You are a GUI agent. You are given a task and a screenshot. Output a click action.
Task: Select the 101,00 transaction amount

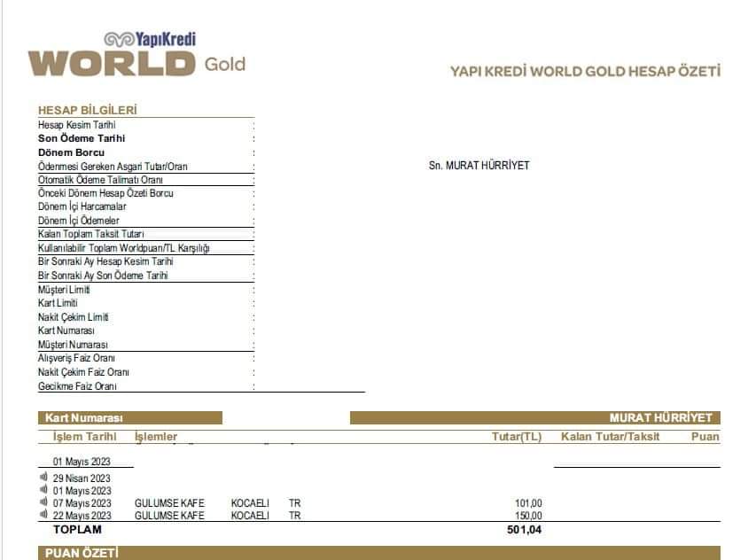coord(528,503)
